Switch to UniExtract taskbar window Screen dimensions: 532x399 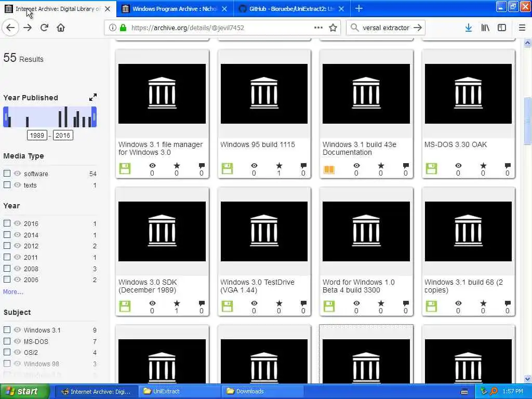tap(179, 391)
